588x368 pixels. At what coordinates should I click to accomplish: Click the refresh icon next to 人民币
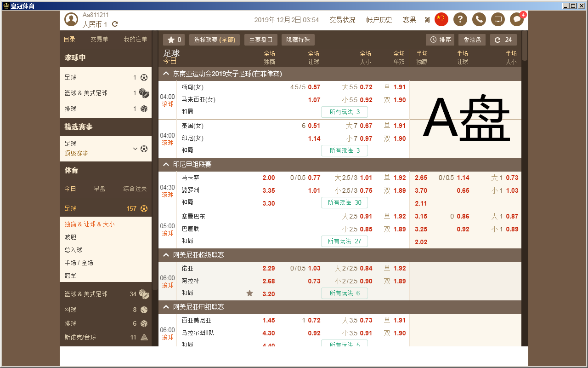point(114,23)
